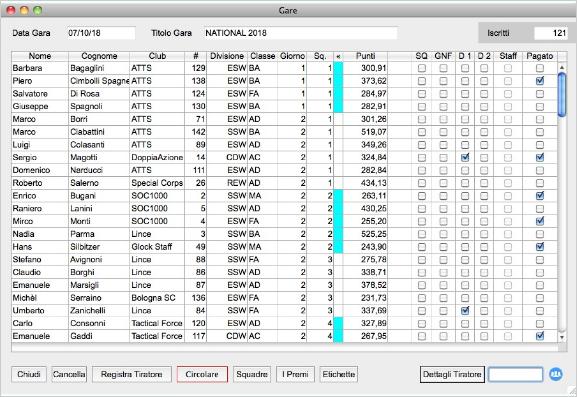Viewport: 577px width, 397px height.
Task: Select the Giuseppe Spagnoli row
Action: tap(284, 106)
